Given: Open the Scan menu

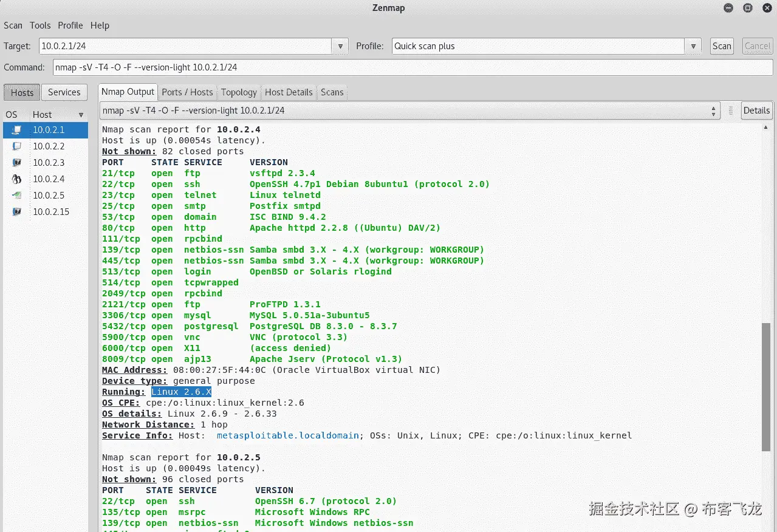Looking at the screenshot, I should (13, 26).
